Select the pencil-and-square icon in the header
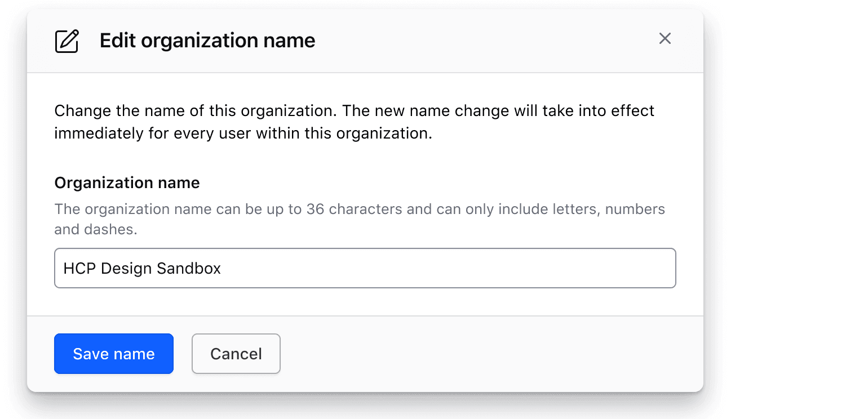 point(67,40)
